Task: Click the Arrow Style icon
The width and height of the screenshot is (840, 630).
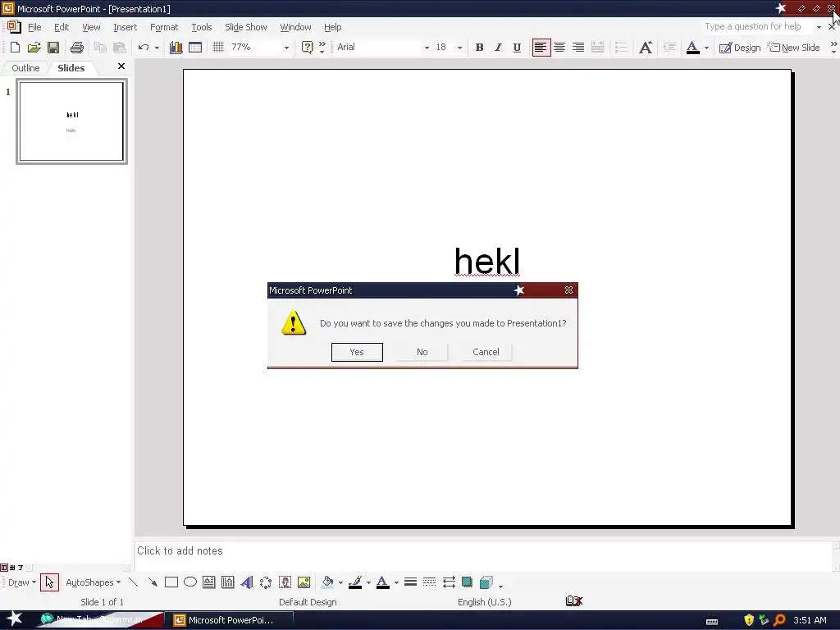Action: (x=449, y=582)
